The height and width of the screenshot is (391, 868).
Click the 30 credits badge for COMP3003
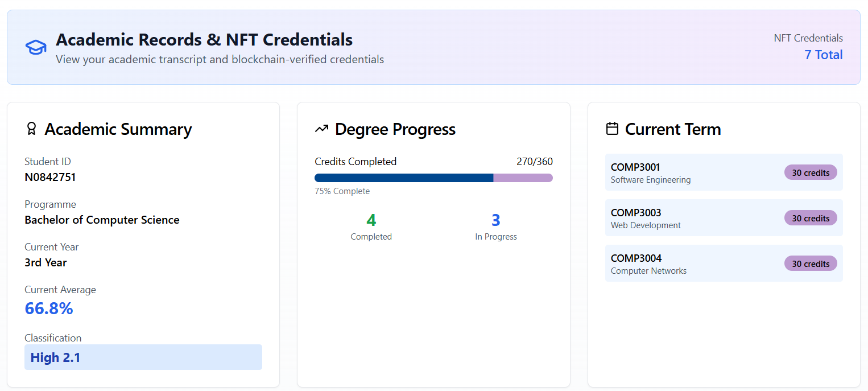pyautogui.click(x=811, y=218)
